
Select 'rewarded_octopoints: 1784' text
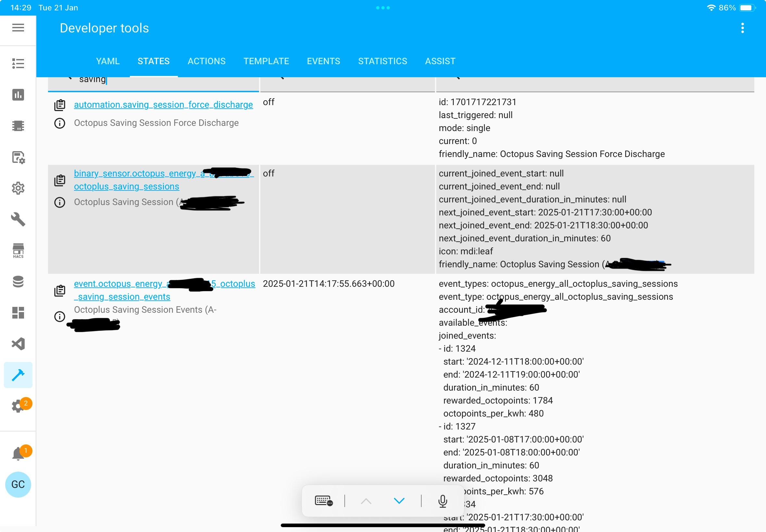498,400
